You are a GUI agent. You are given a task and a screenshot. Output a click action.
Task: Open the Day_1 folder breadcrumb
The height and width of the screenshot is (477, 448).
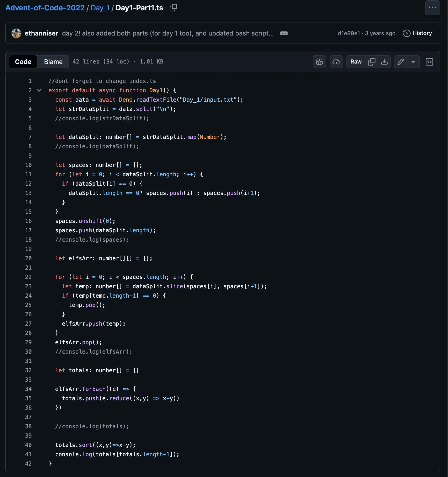click(x=100, y=8)
